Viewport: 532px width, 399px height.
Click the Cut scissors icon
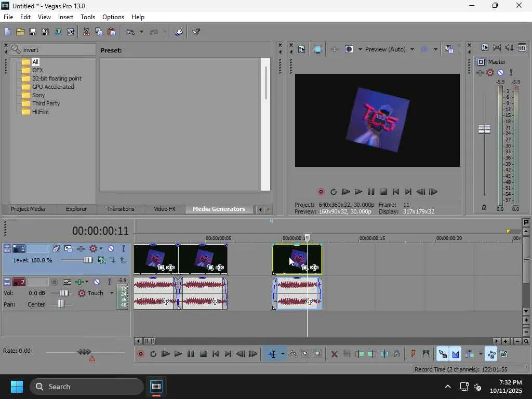(86, 32)
